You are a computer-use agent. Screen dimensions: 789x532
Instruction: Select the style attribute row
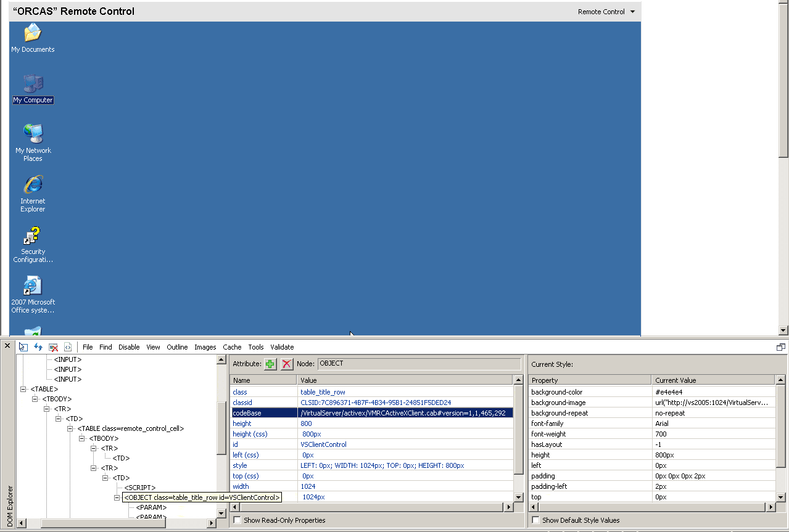pos(371,465)
